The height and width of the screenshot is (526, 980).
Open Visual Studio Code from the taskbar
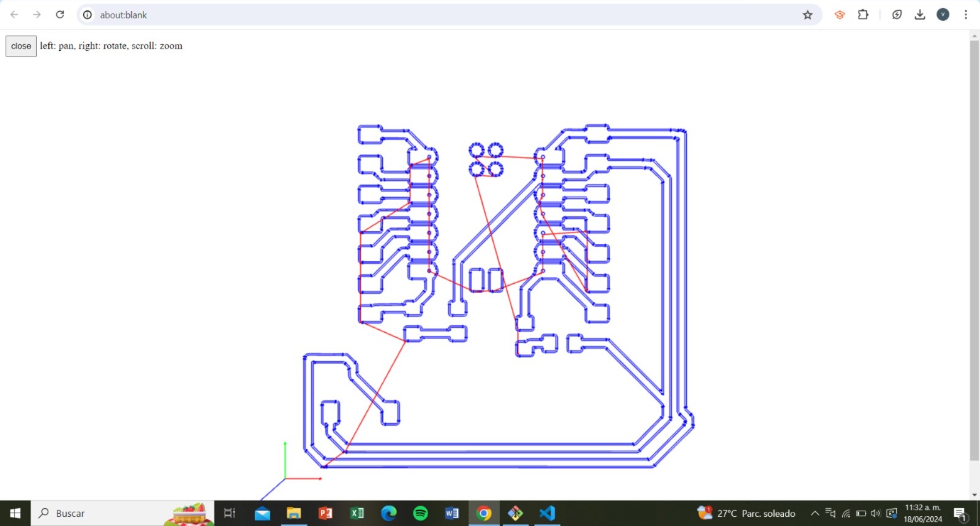(x=548, y=513)
